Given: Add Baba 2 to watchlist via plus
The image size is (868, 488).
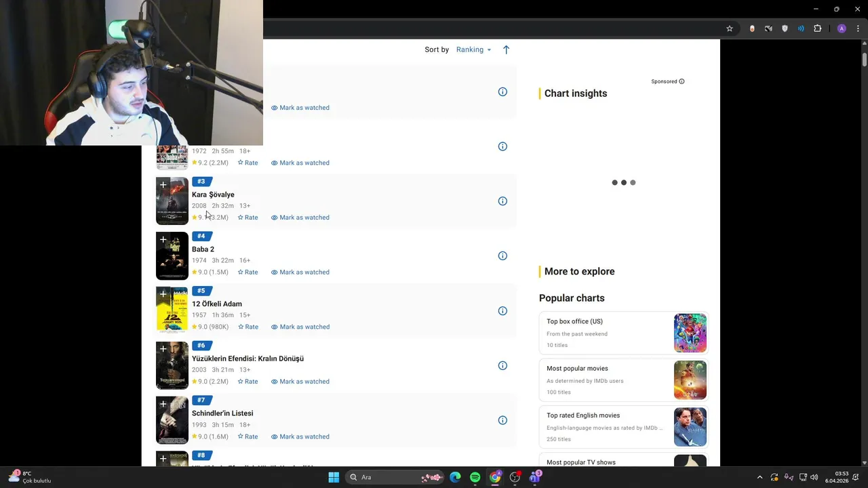Looking at the screenshot, I should click(163, 239).
